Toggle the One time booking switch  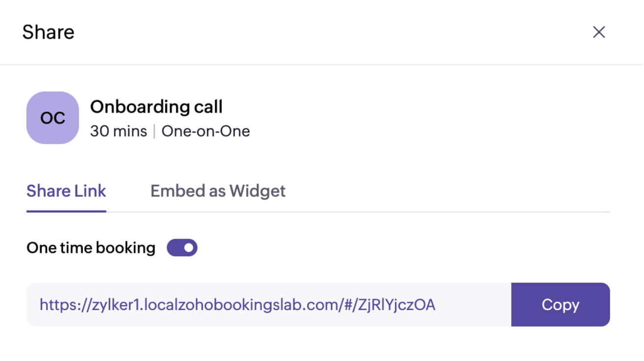[x=182, y=248]
